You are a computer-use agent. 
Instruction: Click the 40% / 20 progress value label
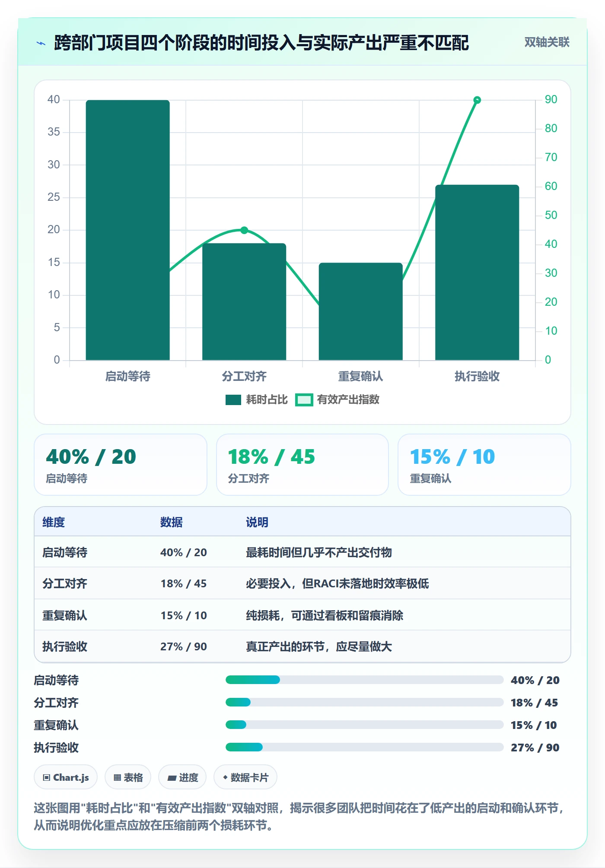pyautogui.click(x=535, y=680)
